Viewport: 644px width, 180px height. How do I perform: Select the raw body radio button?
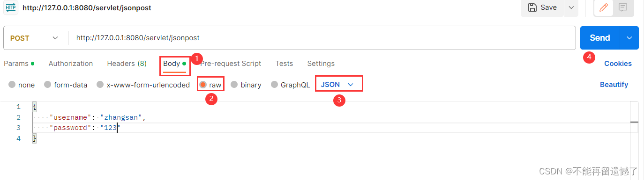[x=203, y=85]
